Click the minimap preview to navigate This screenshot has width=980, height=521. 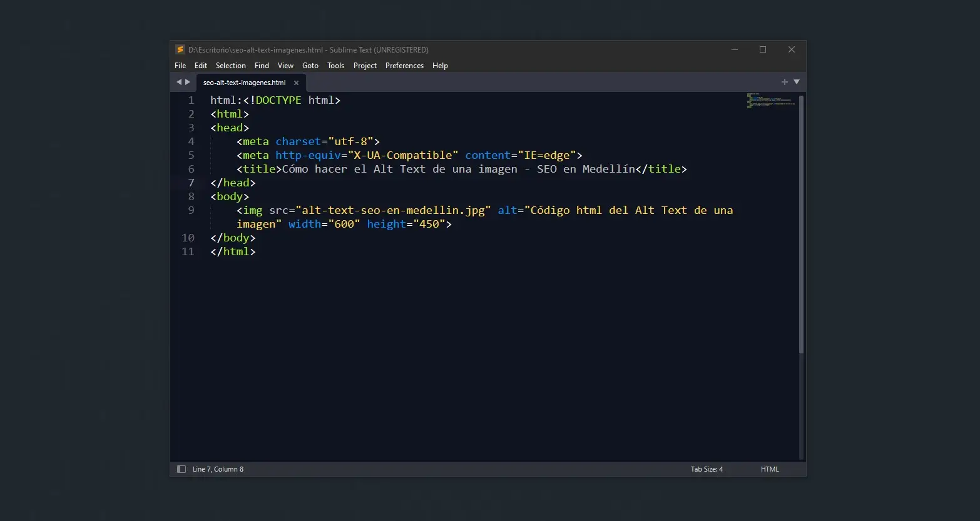[x=770, y=101]
